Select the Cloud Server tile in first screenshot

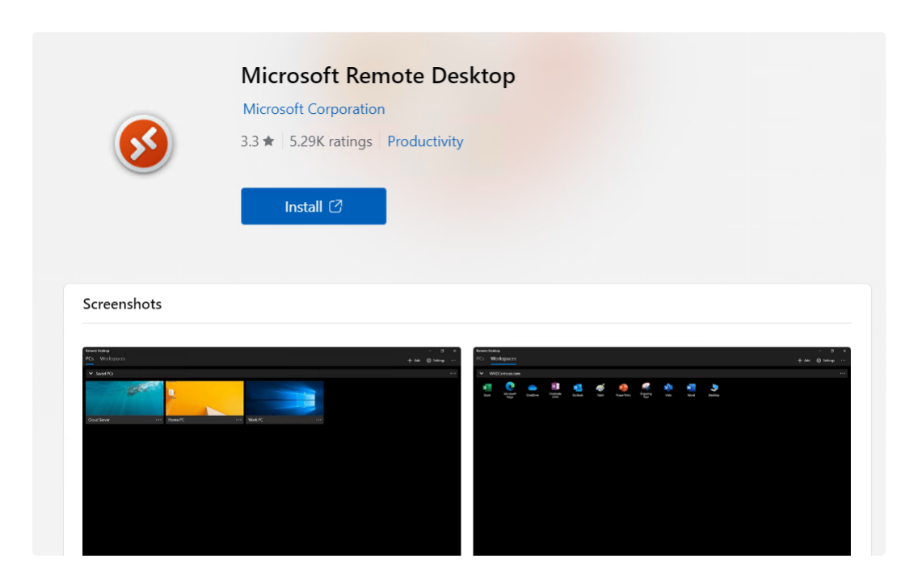click(124, 402)
